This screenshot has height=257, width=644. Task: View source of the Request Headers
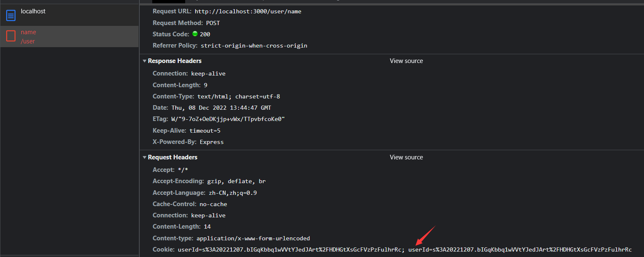tap(406, 157)
